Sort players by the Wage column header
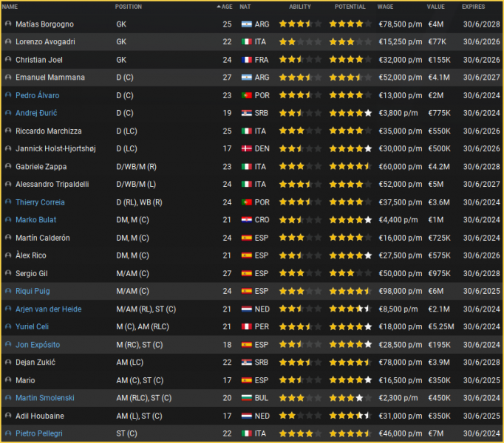 (385, 7)
